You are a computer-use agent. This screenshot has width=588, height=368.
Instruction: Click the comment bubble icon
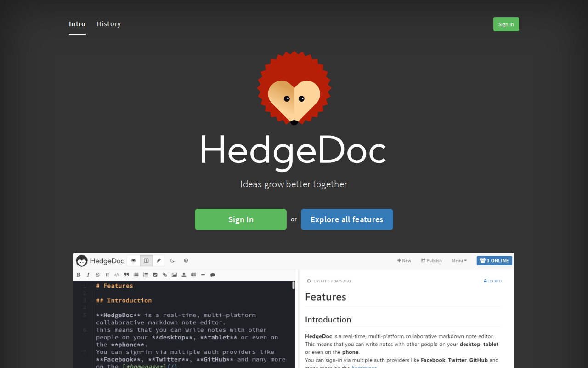[x=213, y=275]
